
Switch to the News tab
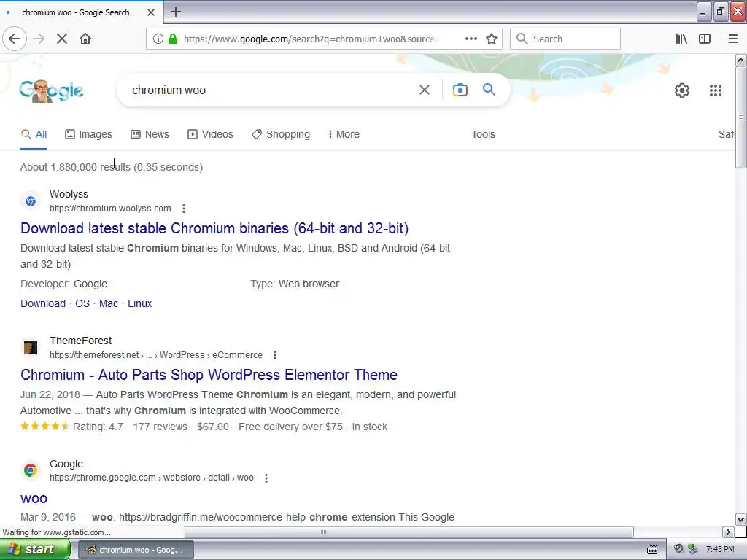click(150, 134)
